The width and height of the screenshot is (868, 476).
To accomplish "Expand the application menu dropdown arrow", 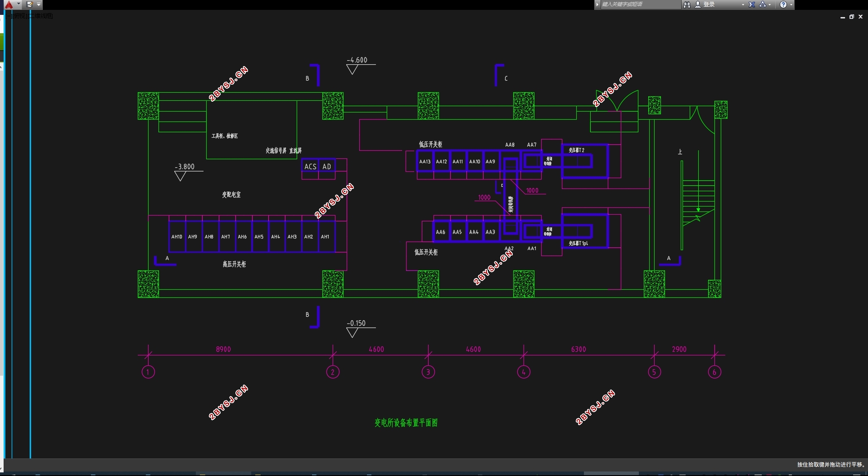I will (x=18, y=4).
